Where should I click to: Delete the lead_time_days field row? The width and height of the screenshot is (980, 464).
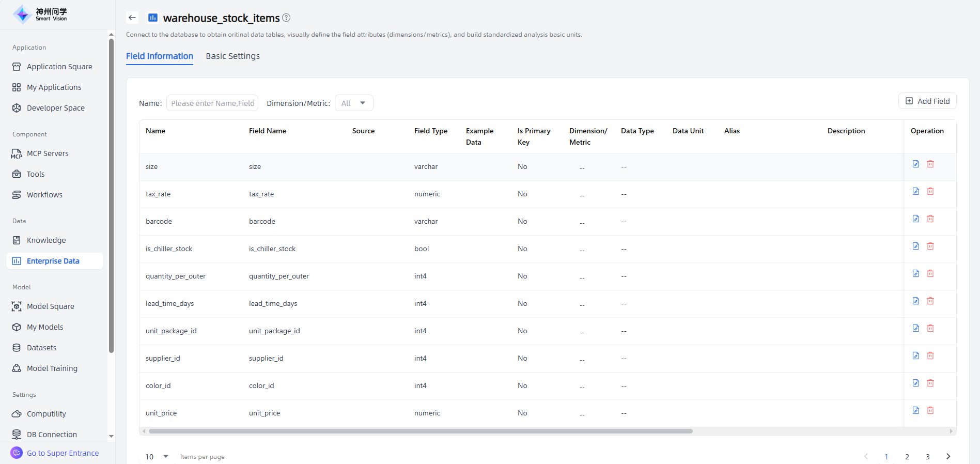click(930, 301)
